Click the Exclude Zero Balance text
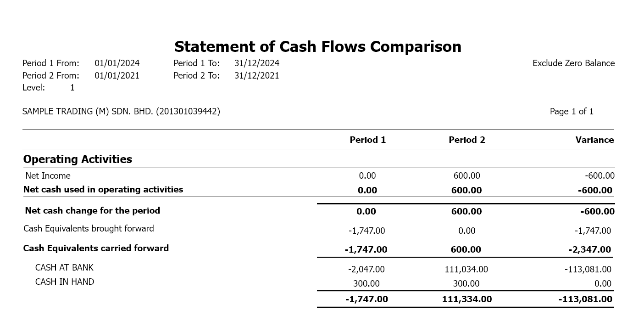The image size is (644, 333). [x=573, y=63]
